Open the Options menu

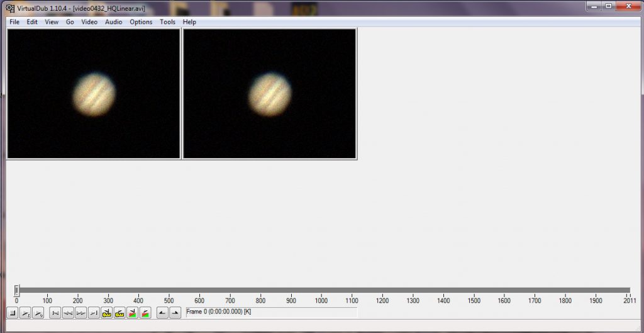(x=141, y=22)
